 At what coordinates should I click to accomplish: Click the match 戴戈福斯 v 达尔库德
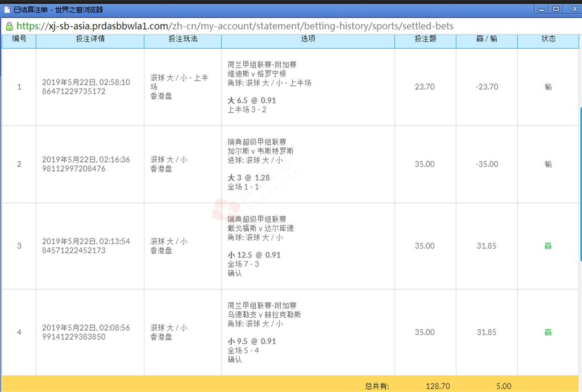point(260,228)
